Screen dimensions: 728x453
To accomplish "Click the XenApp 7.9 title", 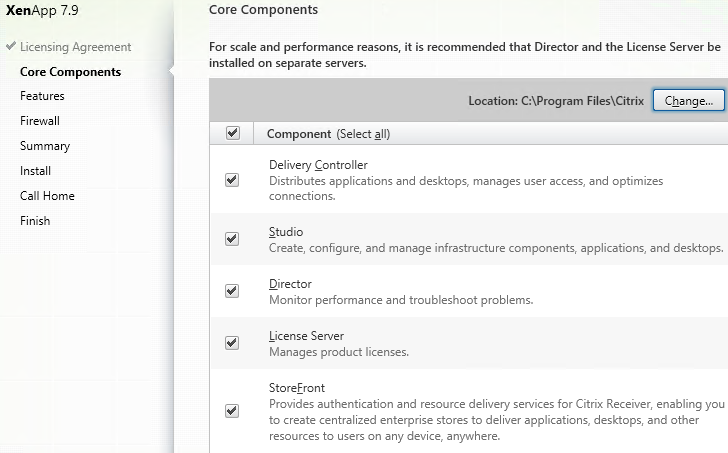I will click(x=42, y=10).
